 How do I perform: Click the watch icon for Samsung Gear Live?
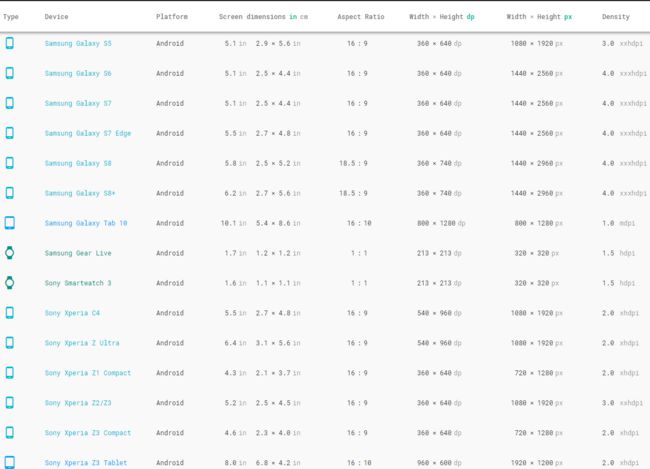(x=10, y=253)
